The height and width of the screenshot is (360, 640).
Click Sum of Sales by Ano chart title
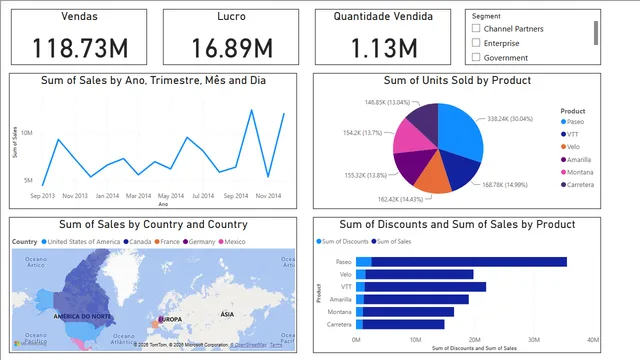[153, 80]
